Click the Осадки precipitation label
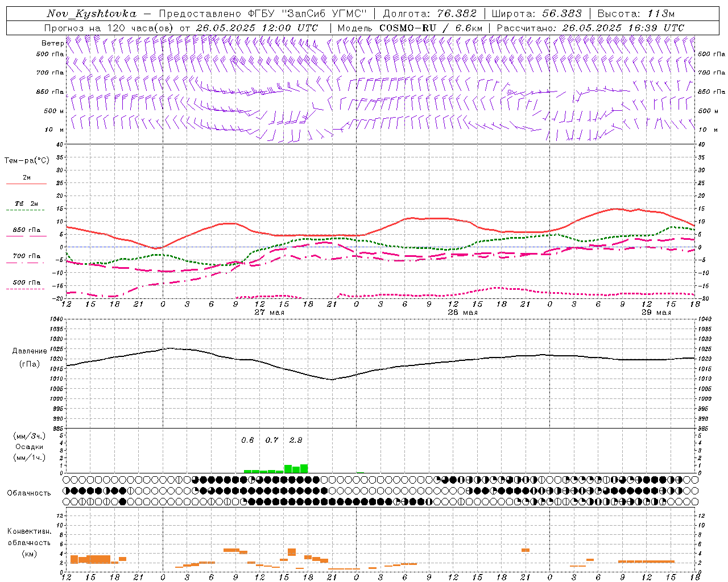Viewport: 728px width, 582px height. [x=30, y=447]
